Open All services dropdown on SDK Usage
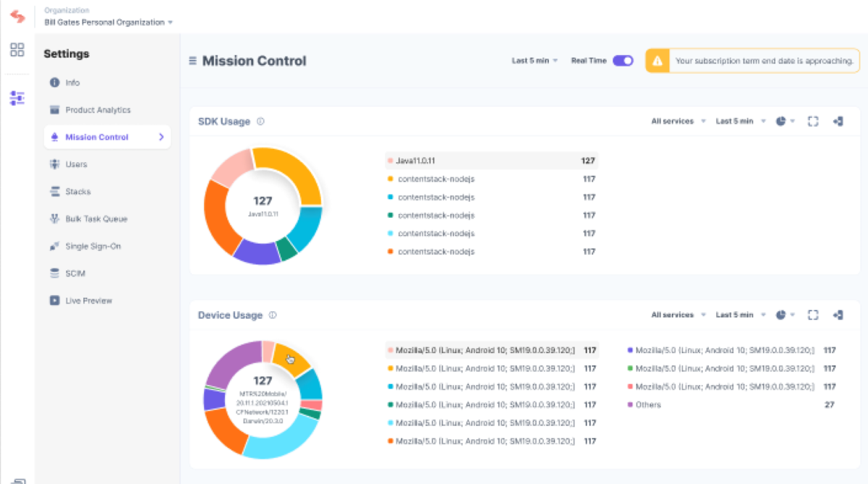This screenshot has height=484, width=868. pyautogui.click(x=678, y=122)
